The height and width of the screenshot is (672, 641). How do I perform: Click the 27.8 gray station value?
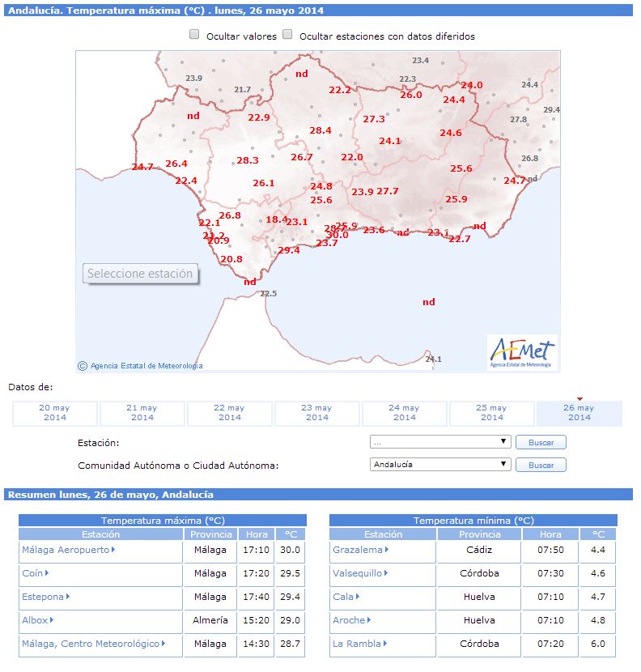pyautogui.click(x=519, y=120)
